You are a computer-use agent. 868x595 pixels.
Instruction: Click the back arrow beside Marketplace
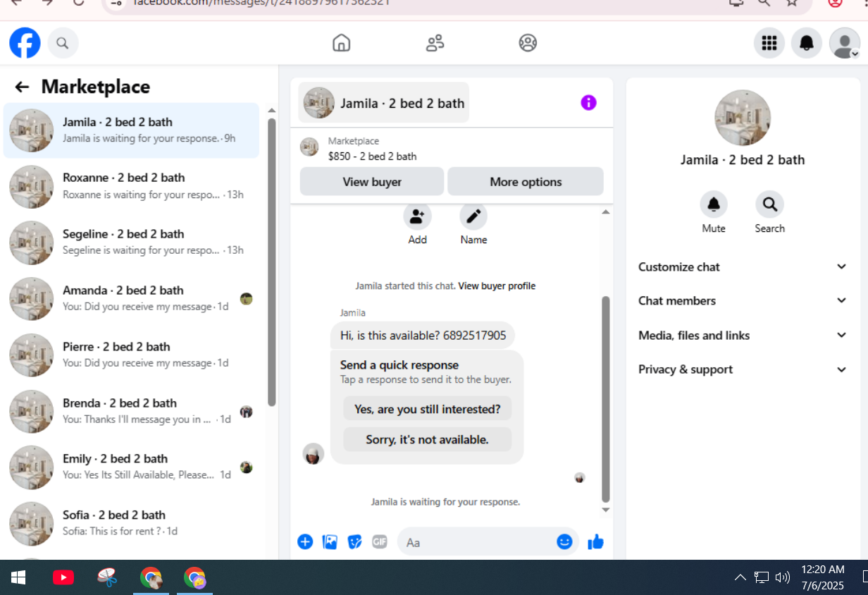23,87
